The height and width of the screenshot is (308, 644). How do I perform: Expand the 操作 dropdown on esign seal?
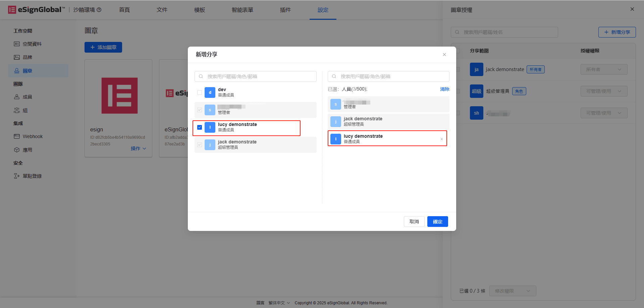pos(138,148)
